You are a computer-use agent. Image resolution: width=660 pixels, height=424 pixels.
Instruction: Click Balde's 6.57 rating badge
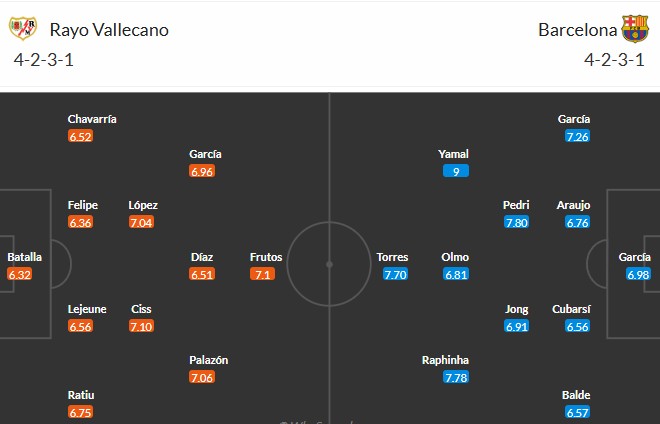[577, 412]
